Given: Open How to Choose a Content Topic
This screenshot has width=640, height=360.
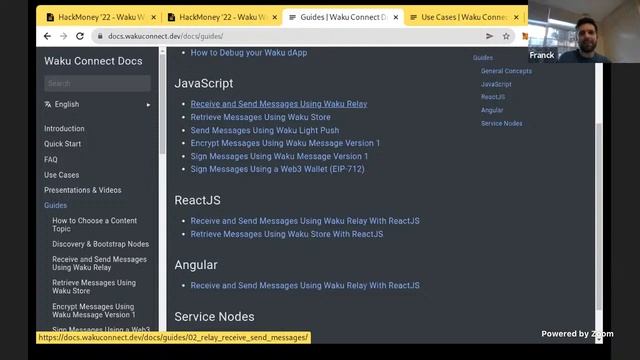Looking at the screenshot, I should pos(94,224).
